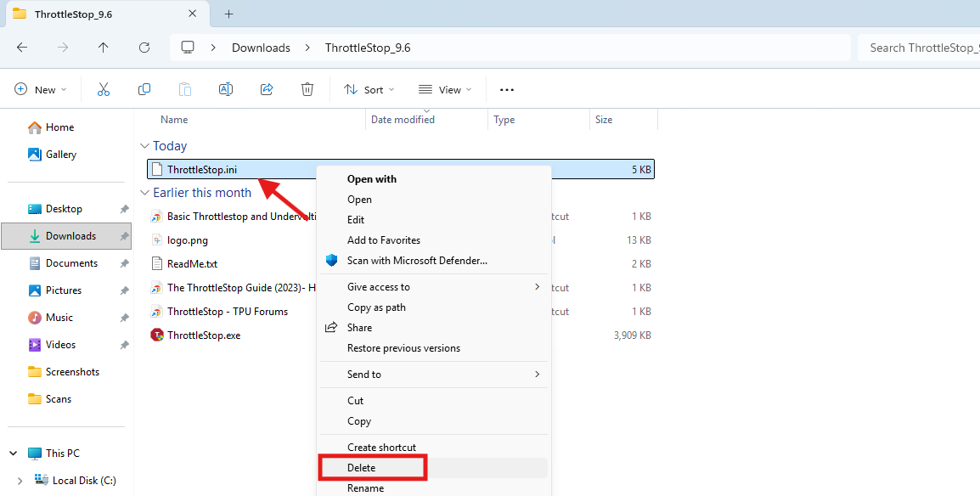Collapse the This PC tree node

click(13, 454)
